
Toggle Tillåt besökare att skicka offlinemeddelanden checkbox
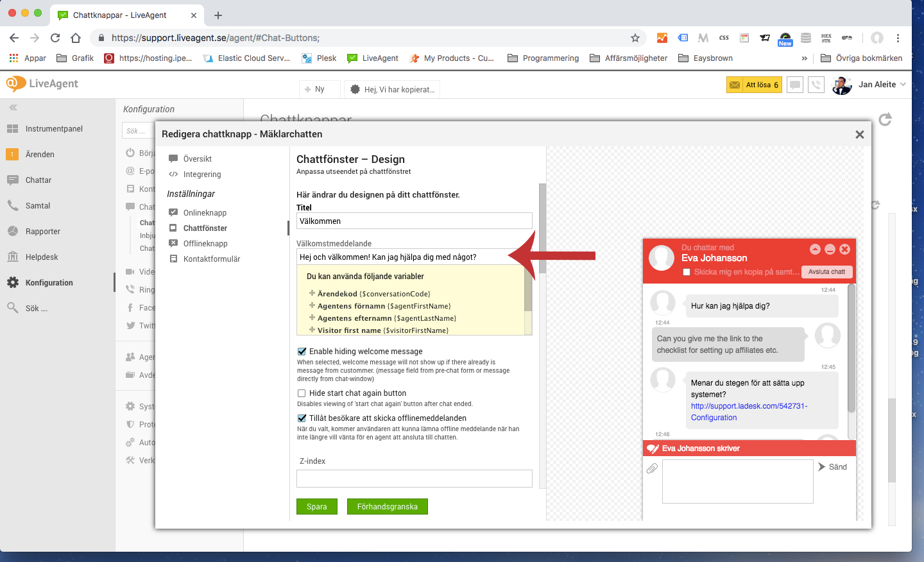coord(302,418)
